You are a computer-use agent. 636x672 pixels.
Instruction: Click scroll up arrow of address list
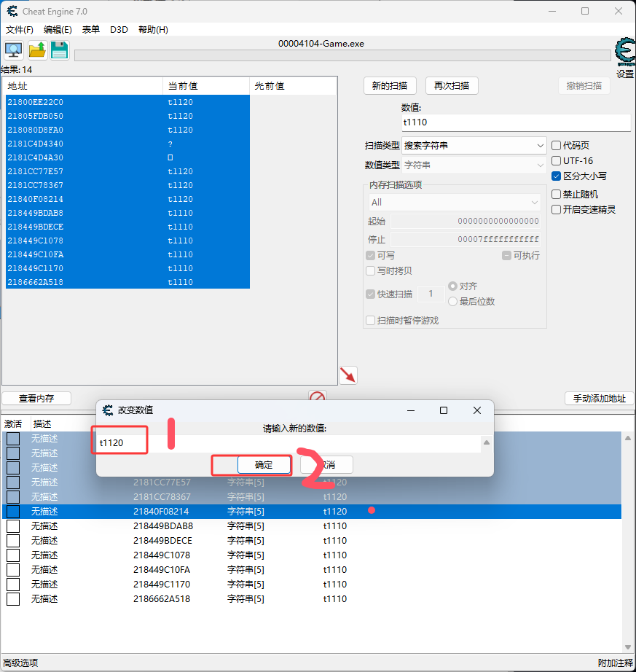click(x=628, y=438)
